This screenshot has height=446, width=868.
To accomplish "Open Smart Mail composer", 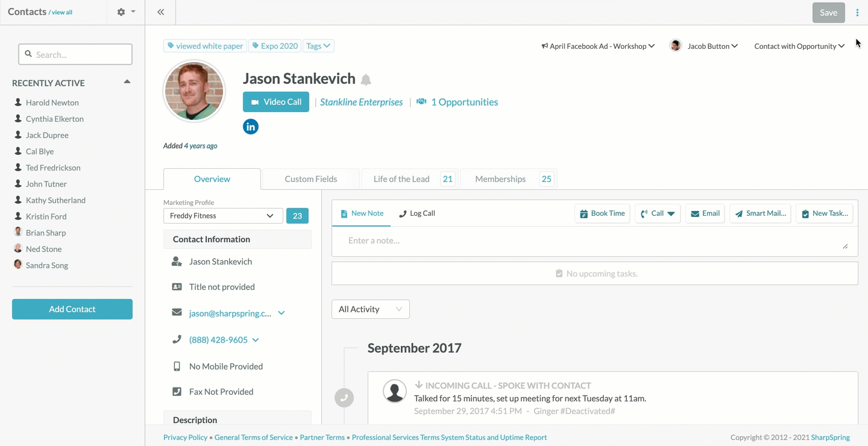I will coord(760,213).
